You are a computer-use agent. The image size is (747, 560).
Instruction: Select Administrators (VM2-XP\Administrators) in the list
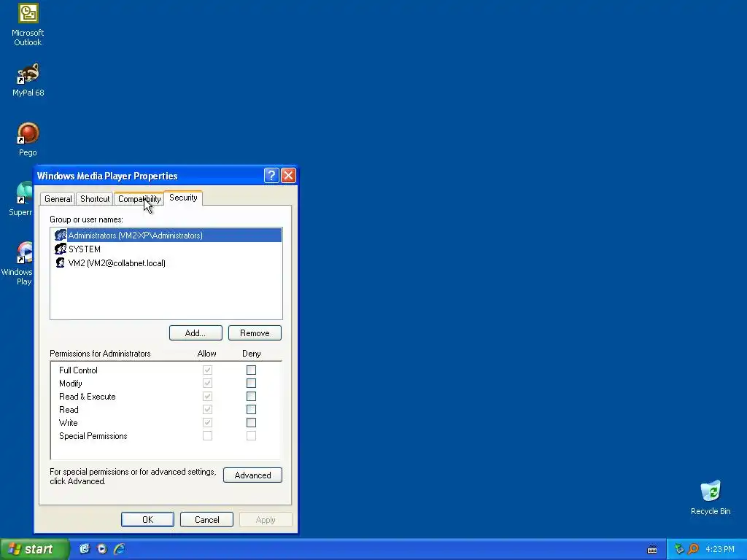click(166, 236)
